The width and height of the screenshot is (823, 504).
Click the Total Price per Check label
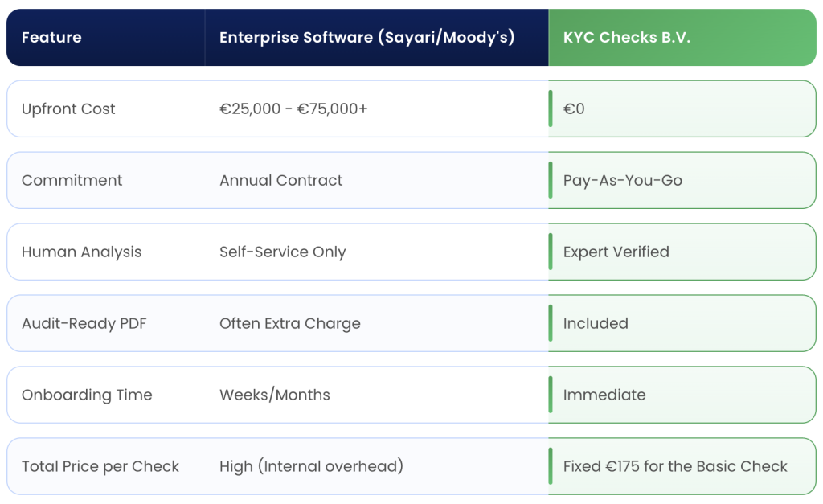[100, 467]
